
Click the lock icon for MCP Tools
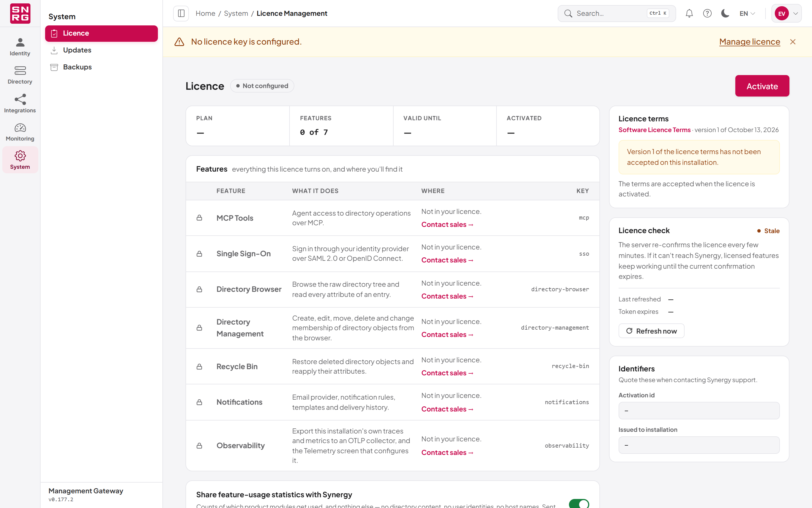click(x=199, y=218)
